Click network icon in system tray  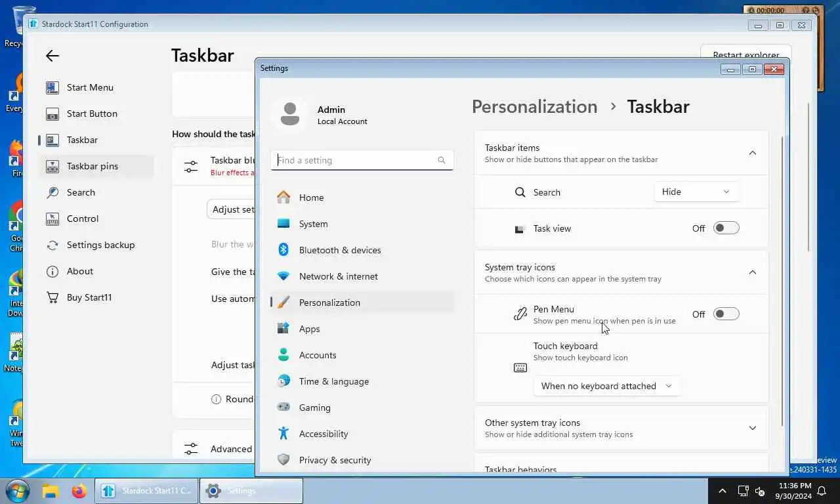pos(743,490)
